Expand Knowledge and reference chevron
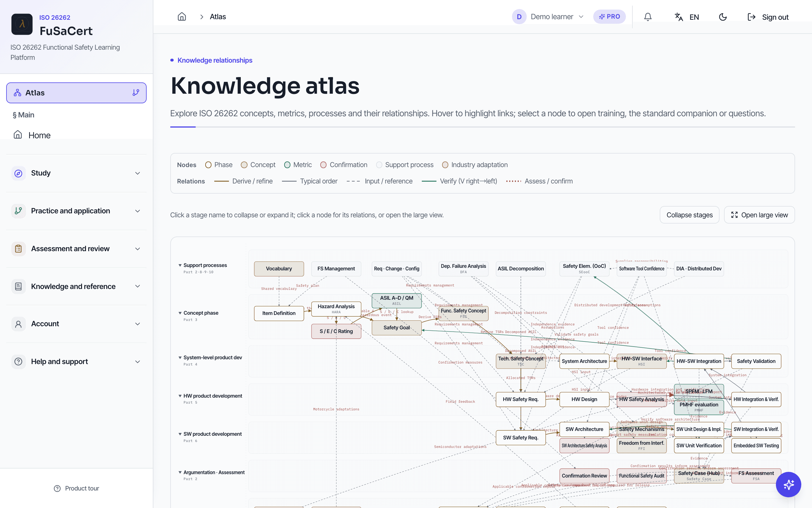Viewport: 812px width, 508px height. (138, 286)
